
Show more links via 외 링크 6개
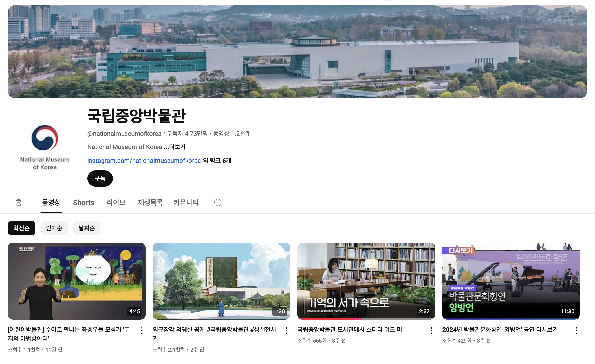217,161
